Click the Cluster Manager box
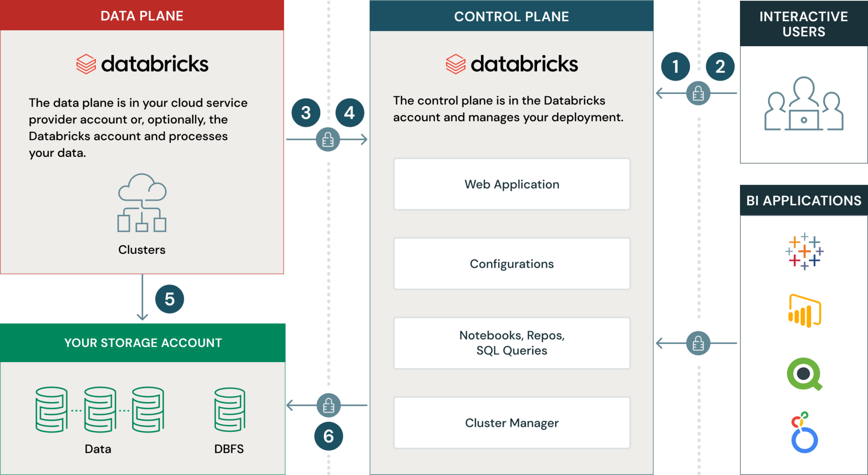Viewport: 868px width, 475px height. [512, 422]
